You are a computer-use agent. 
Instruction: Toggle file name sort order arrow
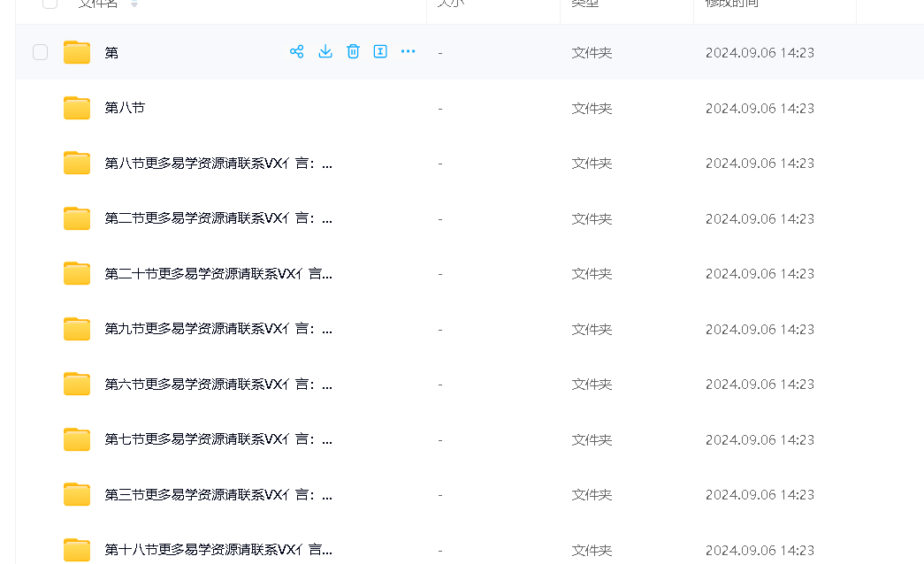pyautogui.click(x=134, y=4)
